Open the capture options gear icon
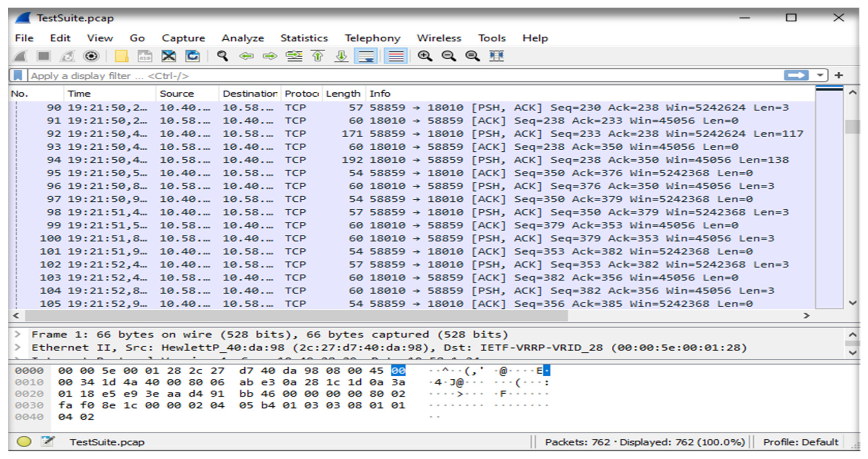The image size is (868, 459). tap(91, 56)
